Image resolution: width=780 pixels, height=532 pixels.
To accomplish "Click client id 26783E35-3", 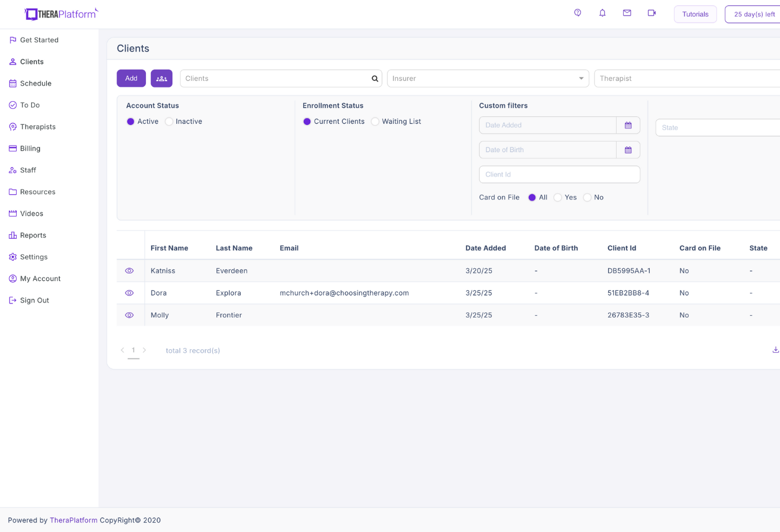I will point(628,315).
